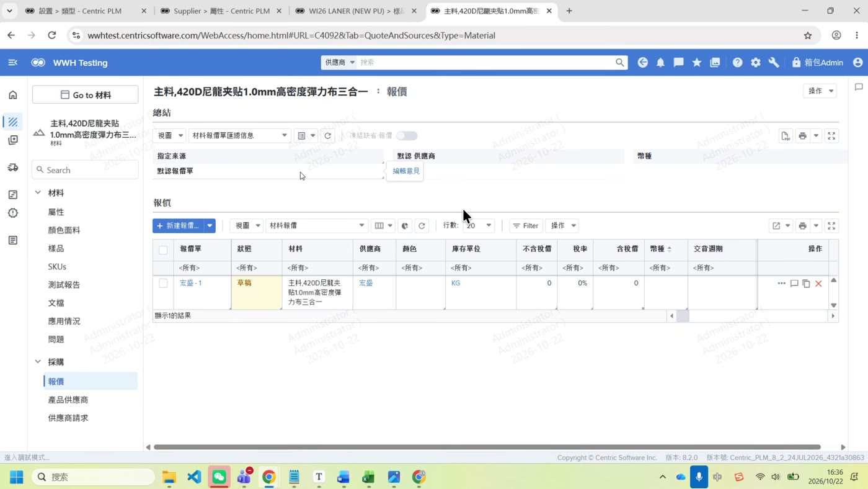868x489 pixels.
Task: Open the settings gear in header
Action: coord(756,63)
